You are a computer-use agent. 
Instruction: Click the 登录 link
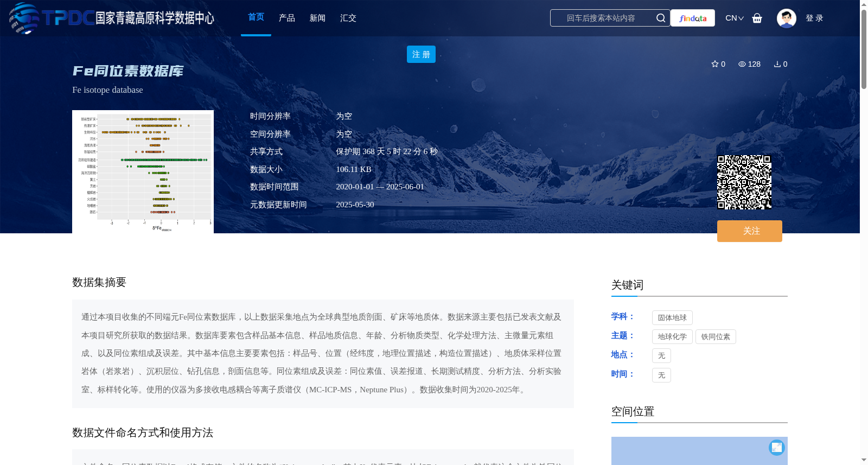click(814, 18)
